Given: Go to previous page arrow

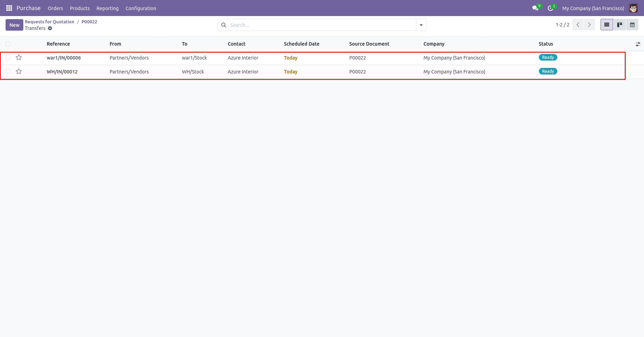Looking at the screenshot, I should [578, 25].
